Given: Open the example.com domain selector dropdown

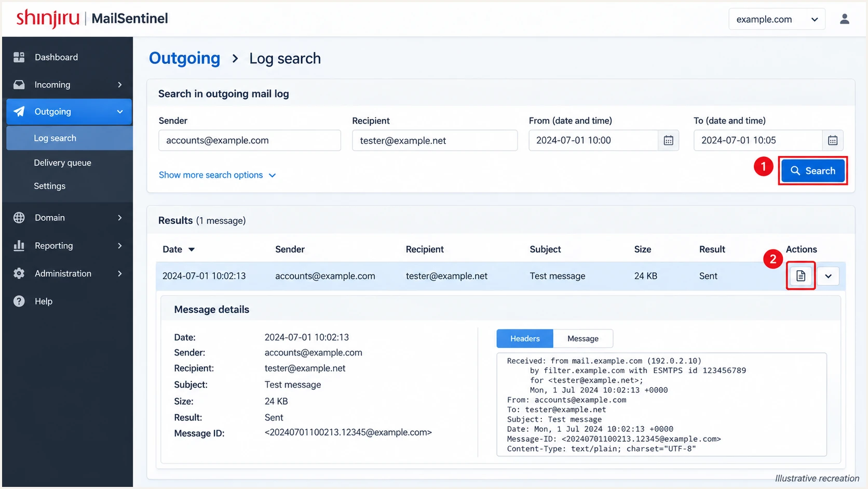Looking at the screenshot, I should pos(777,19).
